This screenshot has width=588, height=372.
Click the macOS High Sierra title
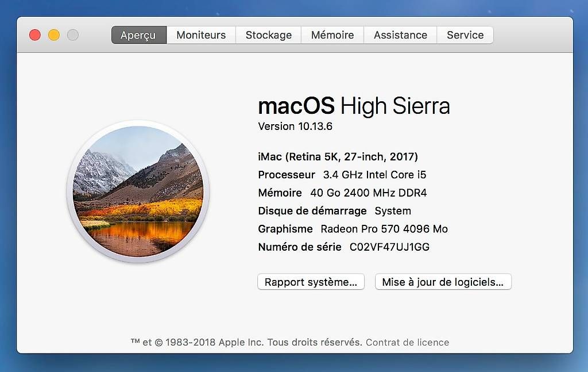[354, 106]
